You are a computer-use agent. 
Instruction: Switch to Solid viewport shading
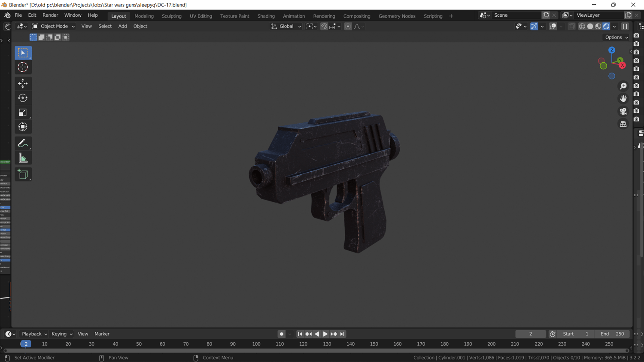[x=590, y=26]
